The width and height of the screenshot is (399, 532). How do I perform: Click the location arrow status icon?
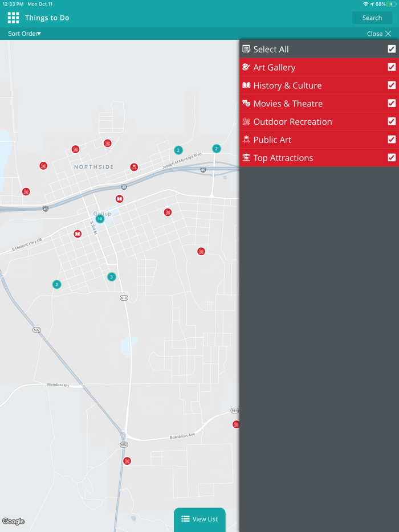point(372,4)
